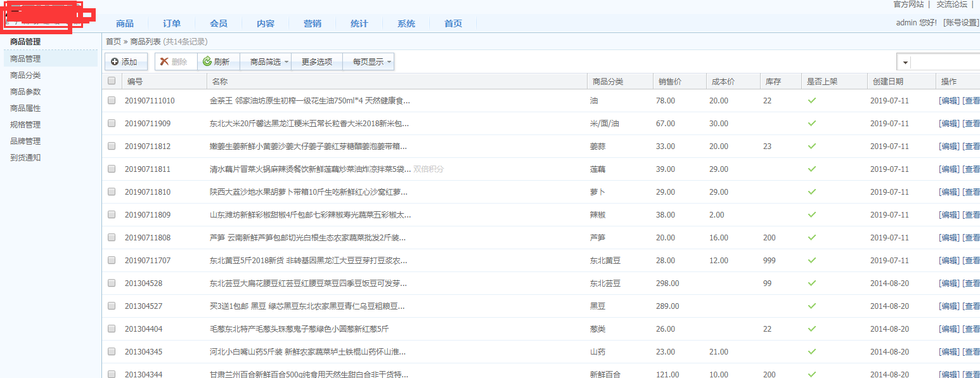The width and height of the screenshot is (980, 378).
Task: Click the green checkmark in row 20190711808
Action: (812, 237)
